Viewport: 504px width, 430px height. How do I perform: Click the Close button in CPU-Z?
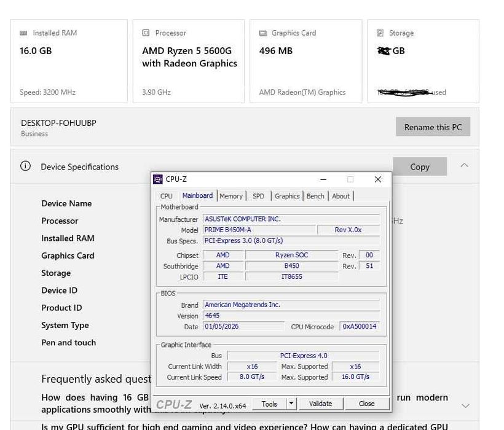[366, 404]
